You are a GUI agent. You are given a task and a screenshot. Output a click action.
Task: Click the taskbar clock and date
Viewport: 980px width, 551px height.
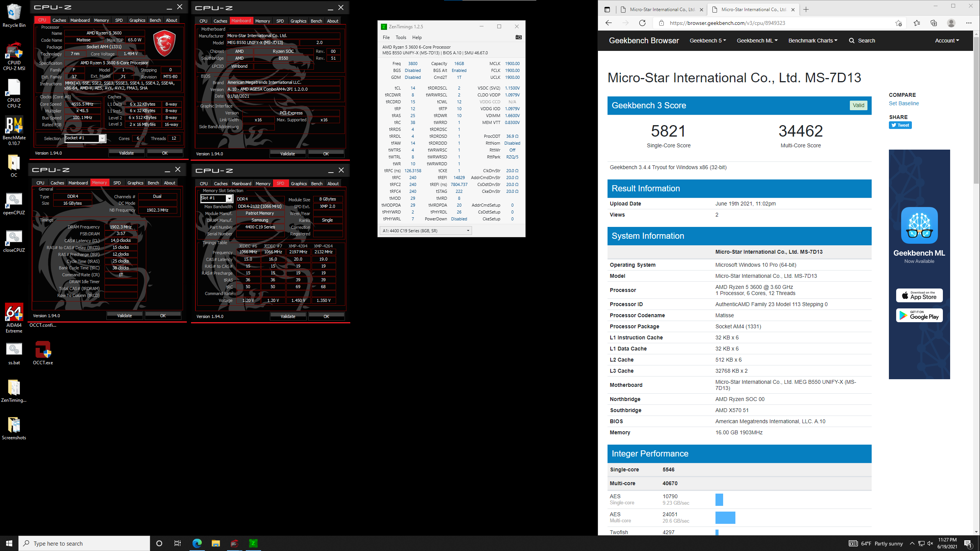(947, 543)
